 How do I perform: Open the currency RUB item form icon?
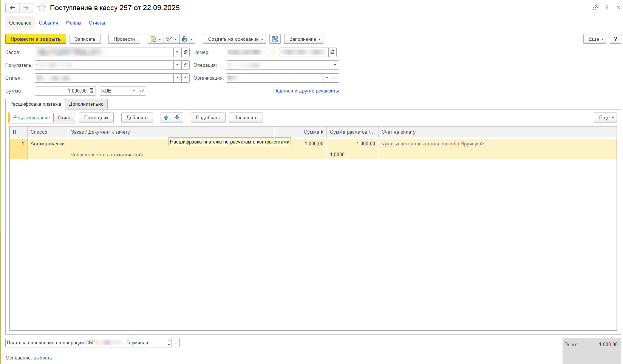(x=142, y=91)
